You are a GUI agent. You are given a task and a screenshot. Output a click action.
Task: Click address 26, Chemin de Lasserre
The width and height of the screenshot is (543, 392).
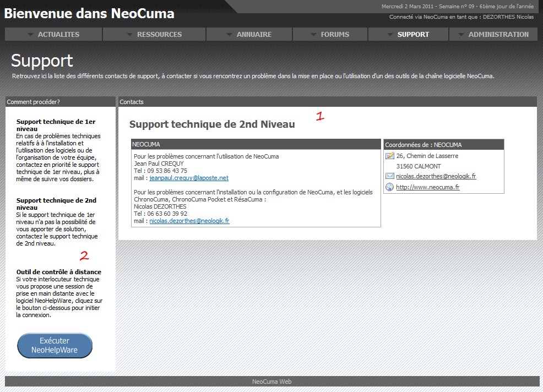(x=427, y=156)
